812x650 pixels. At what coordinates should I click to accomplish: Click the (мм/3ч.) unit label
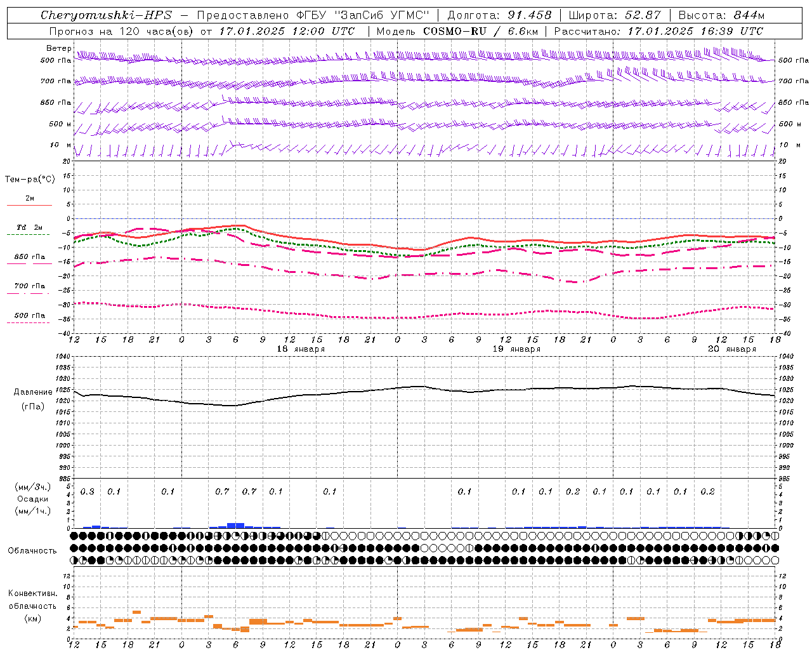(x=33, y=487)
